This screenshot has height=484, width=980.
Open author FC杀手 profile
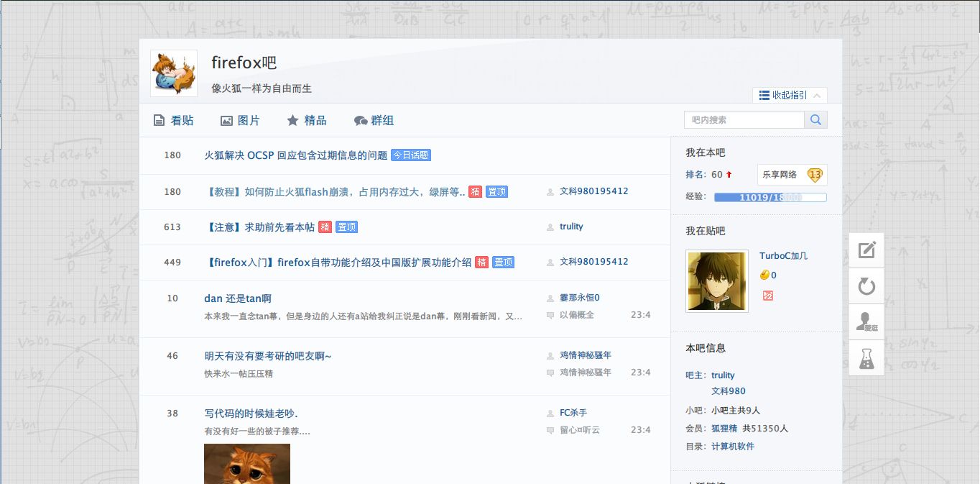(573, 413)
